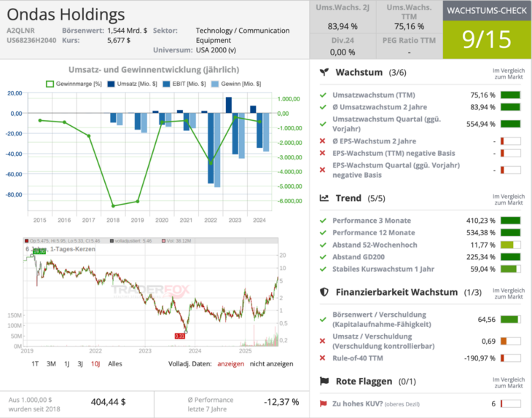Click the Wachstum sprout icon
The height and width of the screenshot is (418, 532).
(324, 72)
